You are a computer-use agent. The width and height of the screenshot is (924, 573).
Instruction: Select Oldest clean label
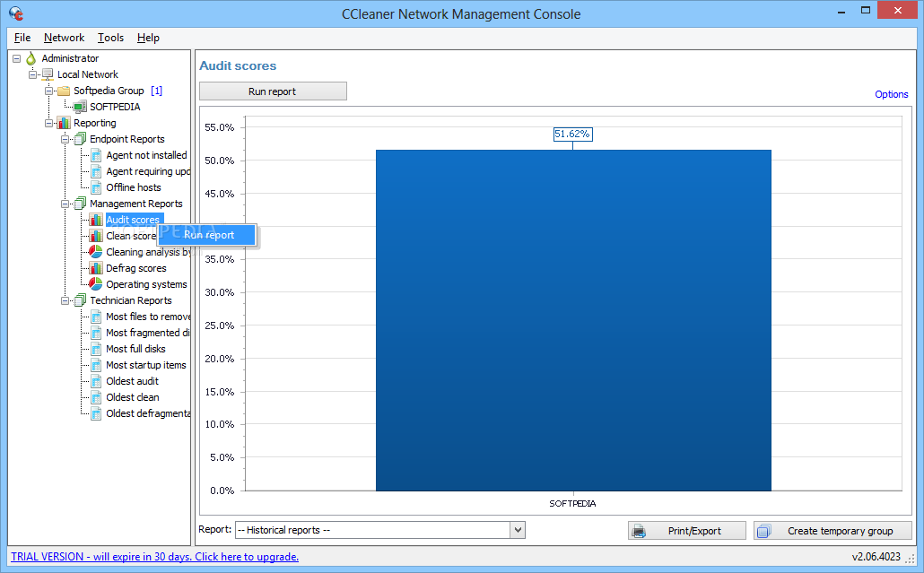(133, 397)
